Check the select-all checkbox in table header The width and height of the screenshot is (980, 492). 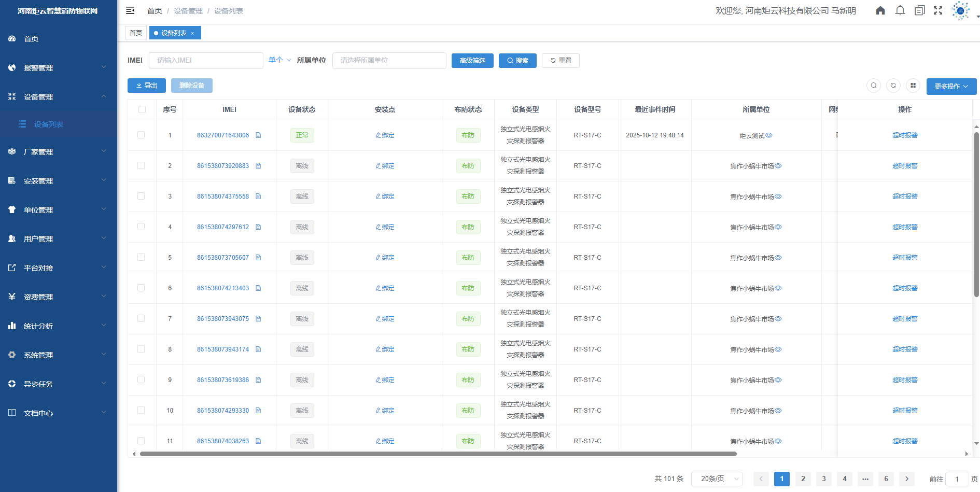coord(142,109)
